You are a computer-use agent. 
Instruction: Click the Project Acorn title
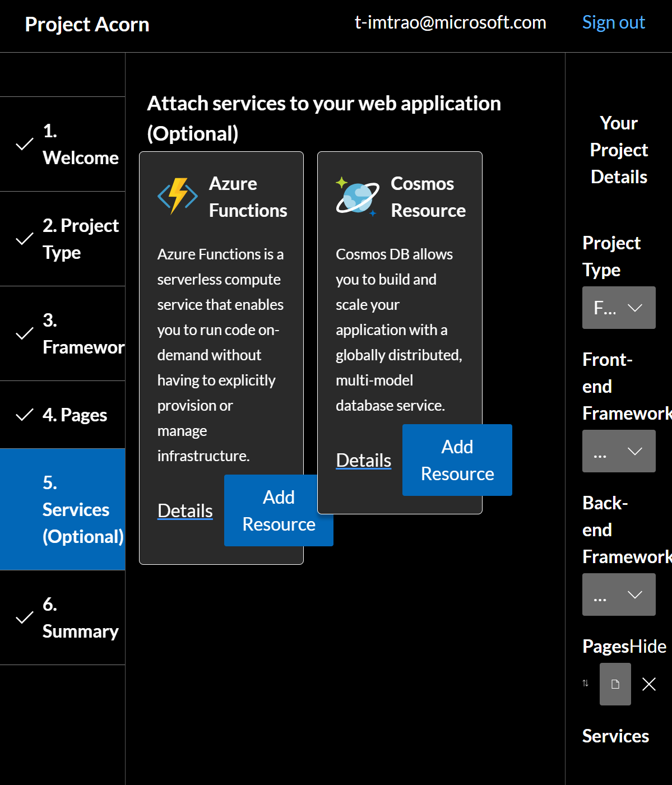(x=87, y=24)
